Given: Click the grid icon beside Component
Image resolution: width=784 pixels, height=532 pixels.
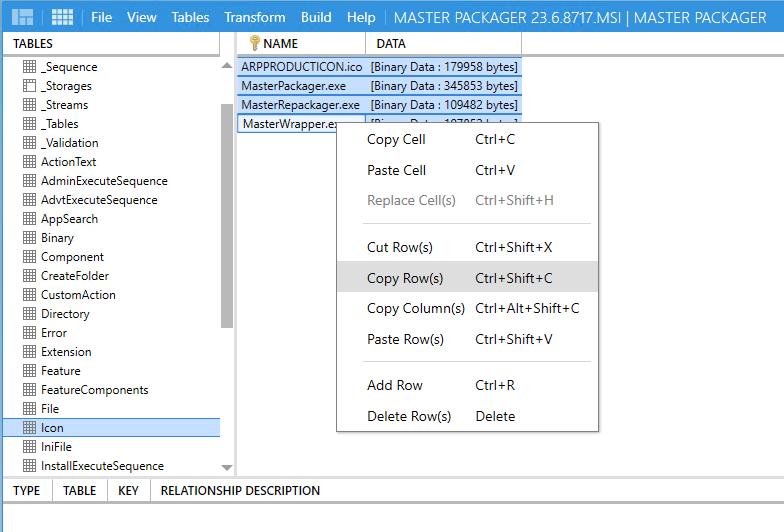Looking at the screenshot, I should coord(30,256).
